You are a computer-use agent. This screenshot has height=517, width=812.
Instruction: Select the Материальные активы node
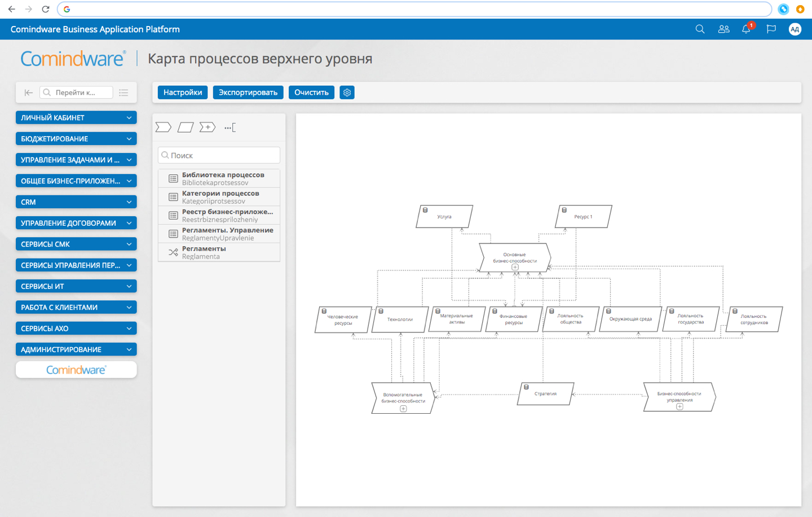pos(457,319)
